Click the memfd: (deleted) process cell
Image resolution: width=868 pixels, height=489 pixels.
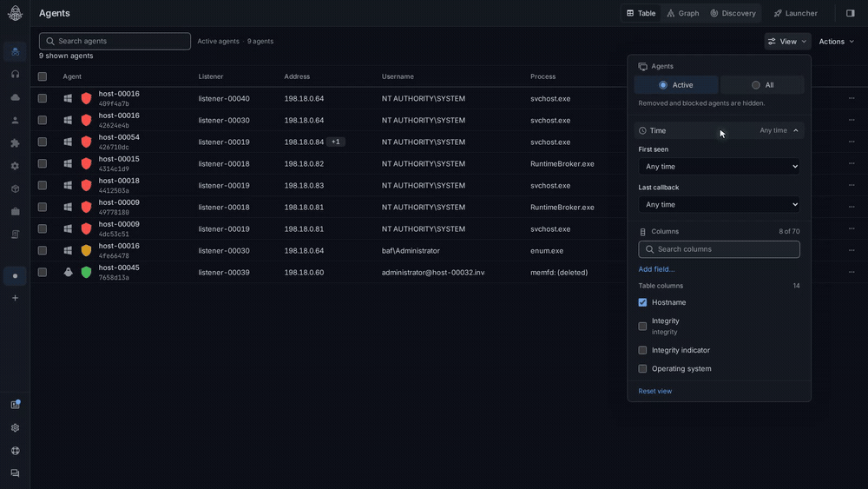(x=558, y=273)
